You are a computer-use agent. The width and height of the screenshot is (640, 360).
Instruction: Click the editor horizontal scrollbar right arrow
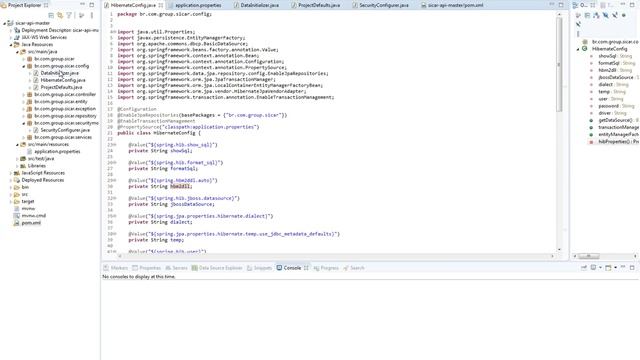(x=553, y=256)
